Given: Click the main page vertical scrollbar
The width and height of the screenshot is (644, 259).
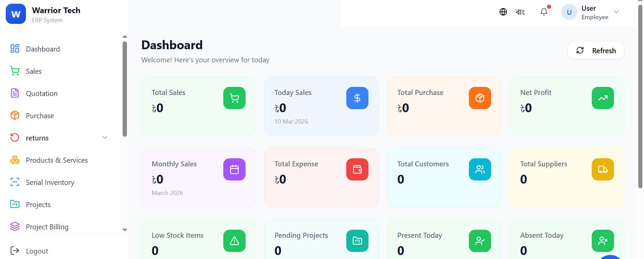Looking at the screenshot, I should click(x=640, y=96).
